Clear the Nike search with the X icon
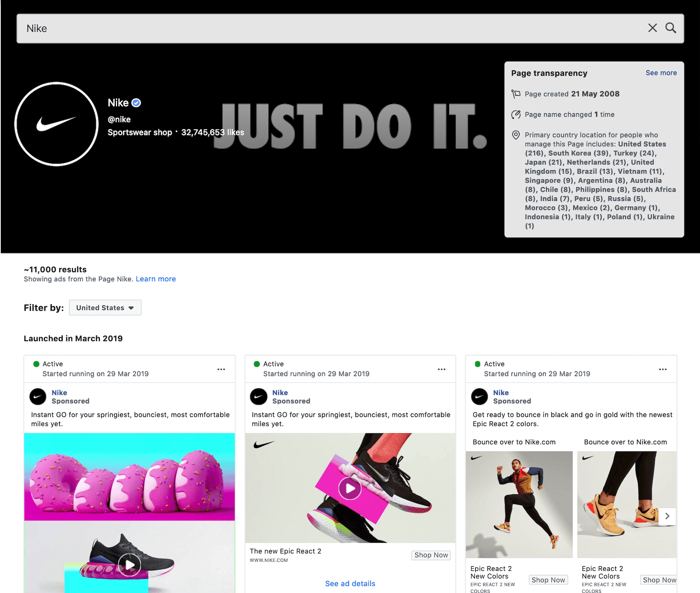The width and height of the screenshot is (700, 593). click(x=652, y=28)
